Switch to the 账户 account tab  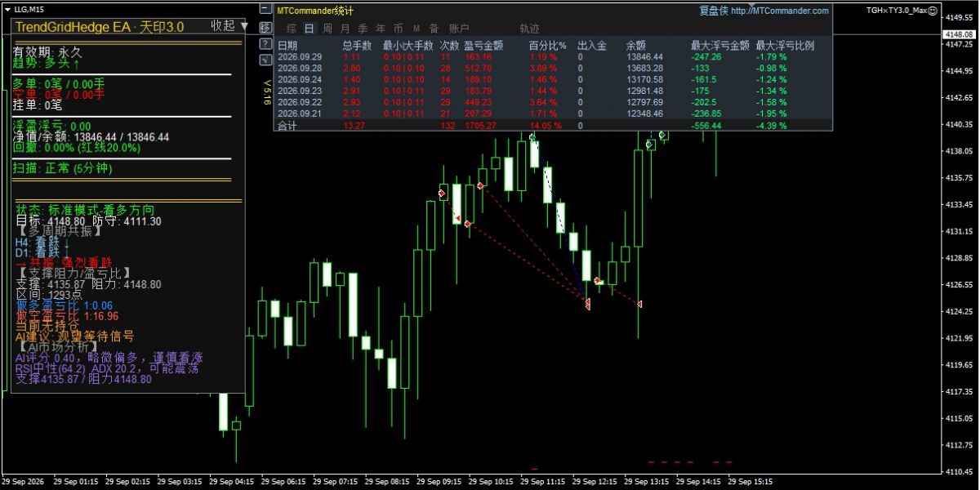(x=460, y=29)
